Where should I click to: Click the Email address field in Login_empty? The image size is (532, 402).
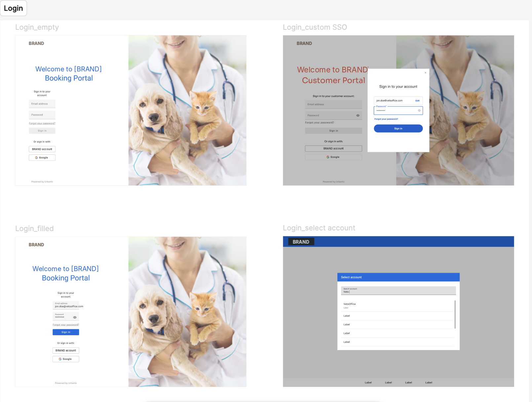(x=42, y=104)
